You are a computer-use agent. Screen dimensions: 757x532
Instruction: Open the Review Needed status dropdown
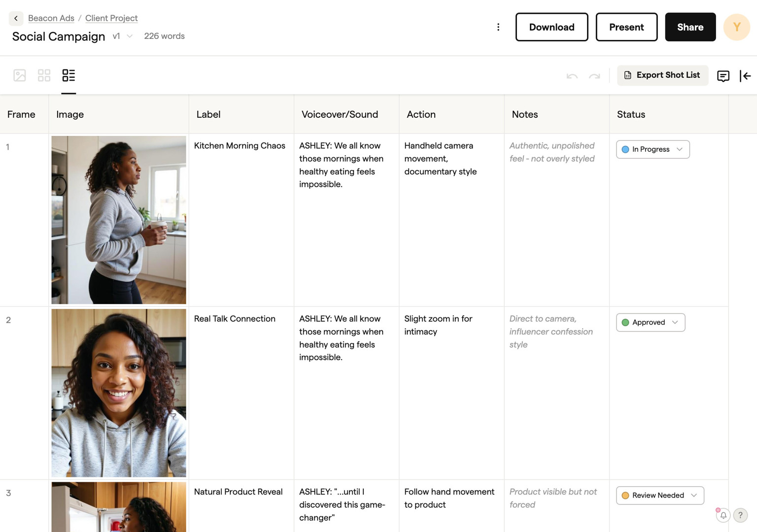[659, 495]
